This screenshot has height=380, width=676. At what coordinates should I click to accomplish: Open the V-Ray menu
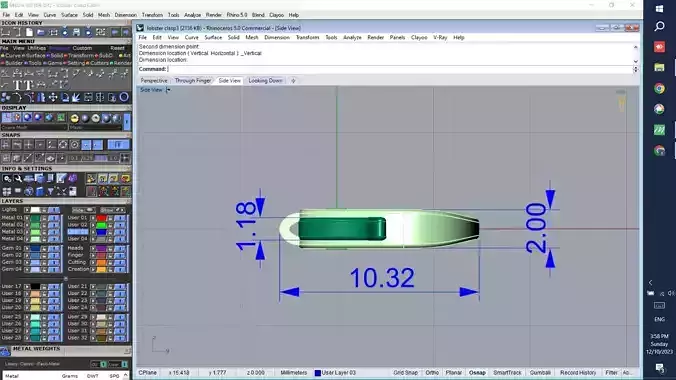(440, 38)
